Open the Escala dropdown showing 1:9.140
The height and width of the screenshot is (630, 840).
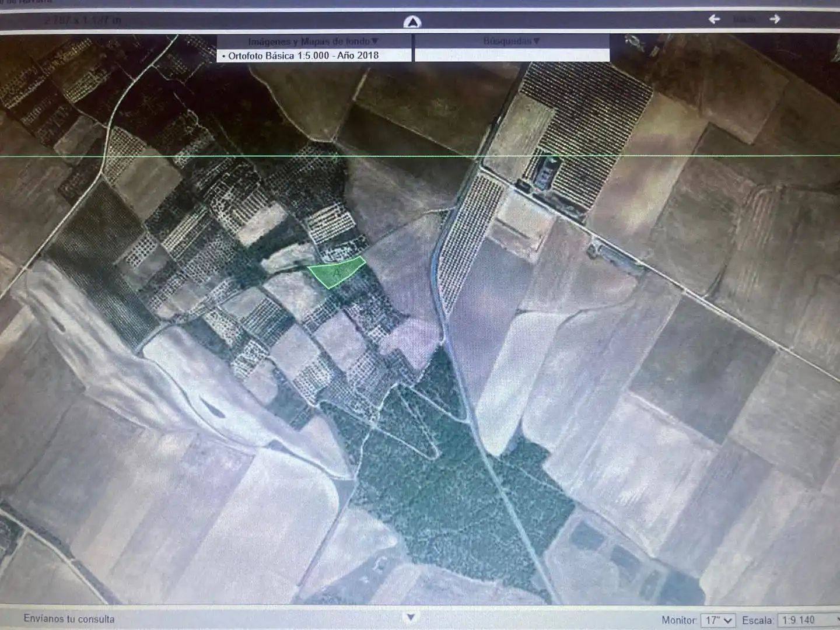808,620
